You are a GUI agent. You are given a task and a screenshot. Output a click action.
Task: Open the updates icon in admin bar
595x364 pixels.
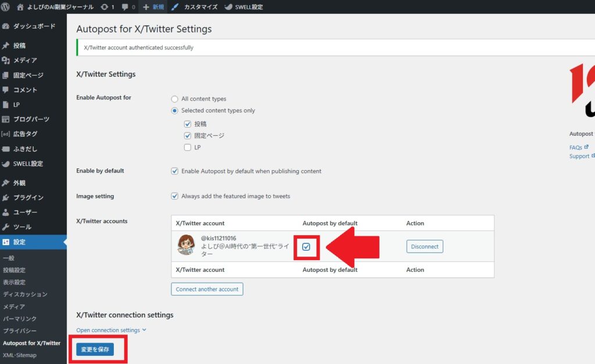point(105,7)
